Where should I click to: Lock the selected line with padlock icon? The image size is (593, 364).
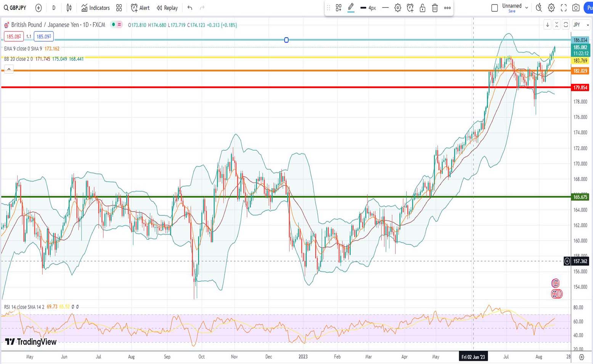pos(423,8)
